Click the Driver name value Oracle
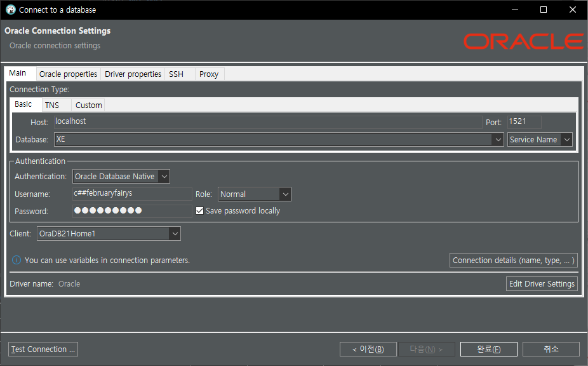588x366 pixels. [x=69, y=284]
